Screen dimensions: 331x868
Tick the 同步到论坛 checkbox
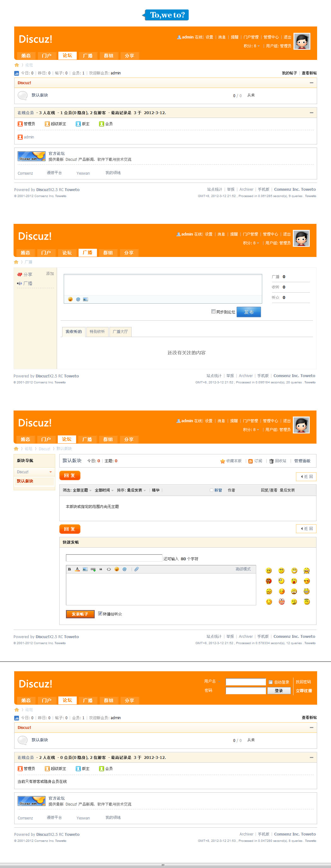click(x=213, y=311)
